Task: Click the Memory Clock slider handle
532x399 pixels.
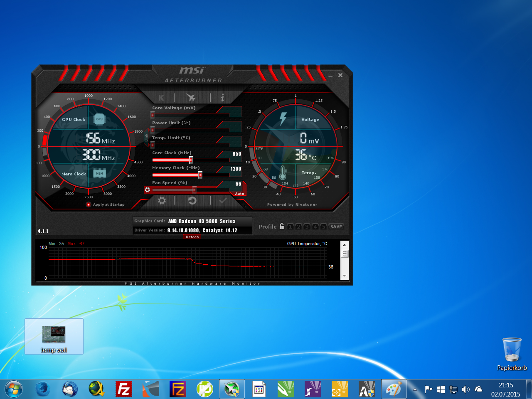Action: (x=200, y=175)
